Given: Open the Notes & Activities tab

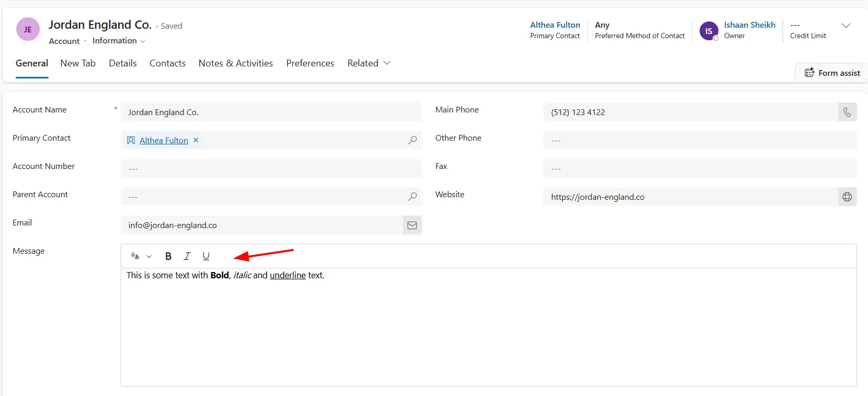Looking at the screenshot, I should 236,63.
